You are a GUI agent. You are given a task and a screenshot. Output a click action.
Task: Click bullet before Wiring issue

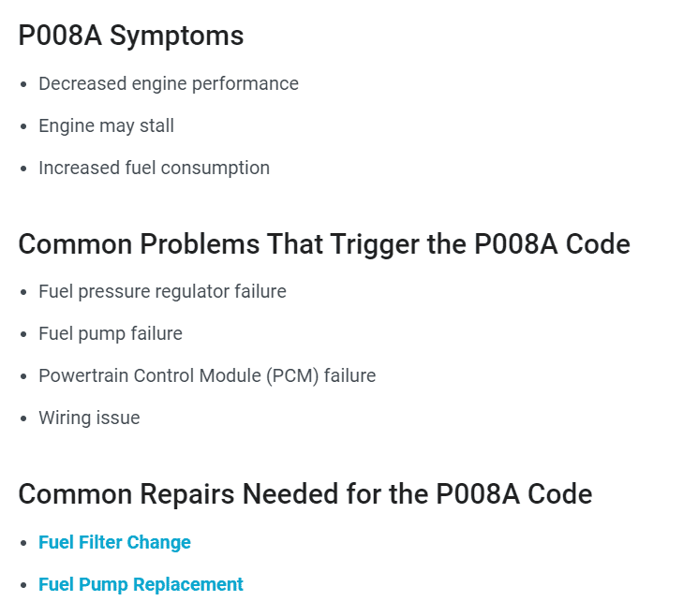[23, 418]
